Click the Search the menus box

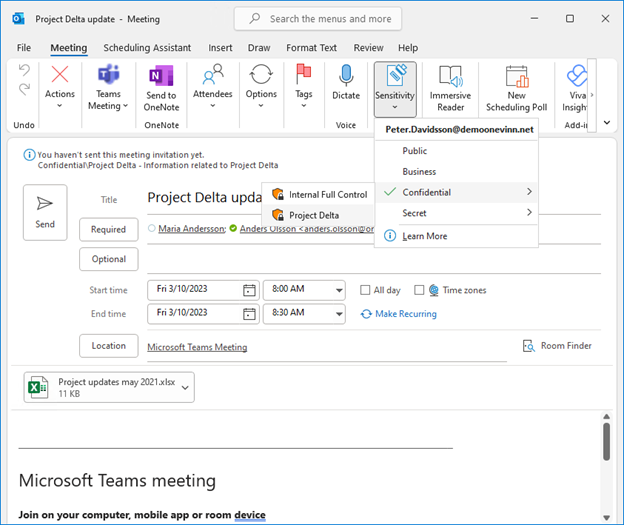[x=318, y=18]
